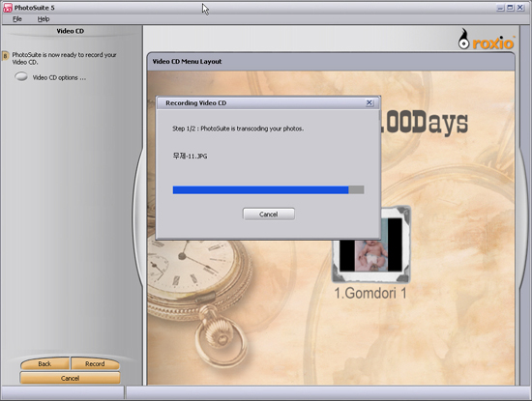Click the Record button
The width and height of the screenshot is (532, 401).
[95, 363]
